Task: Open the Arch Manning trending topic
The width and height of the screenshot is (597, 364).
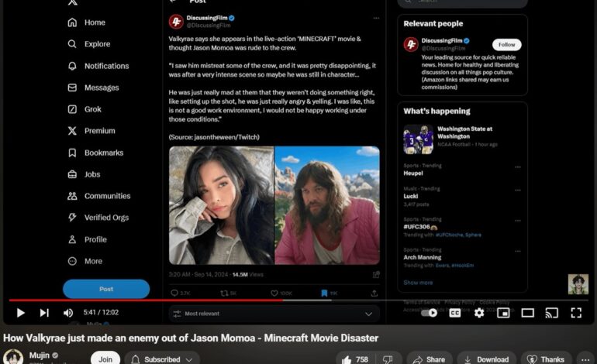Action: [423, 257]
